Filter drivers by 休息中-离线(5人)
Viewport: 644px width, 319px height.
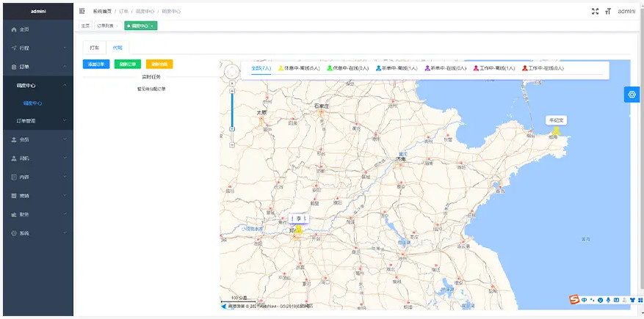point(298,68)
